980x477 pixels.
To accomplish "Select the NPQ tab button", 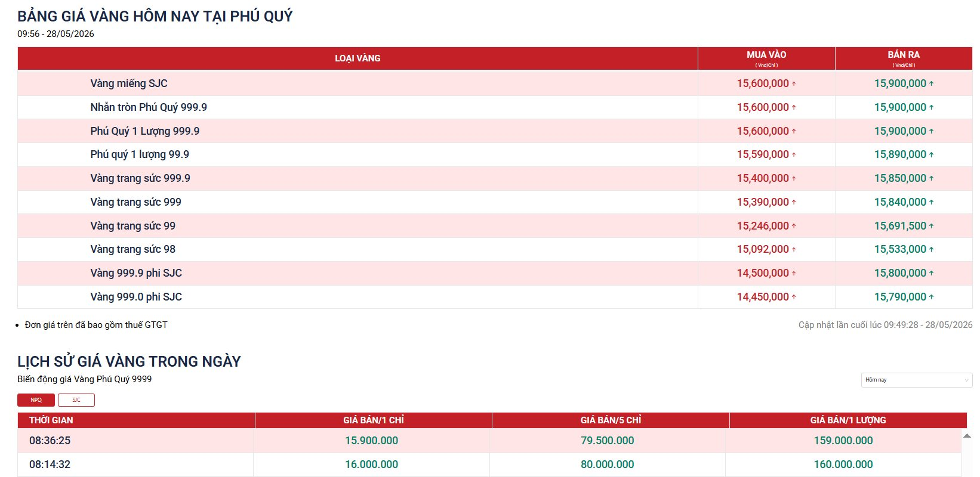I will click(36, 400).
